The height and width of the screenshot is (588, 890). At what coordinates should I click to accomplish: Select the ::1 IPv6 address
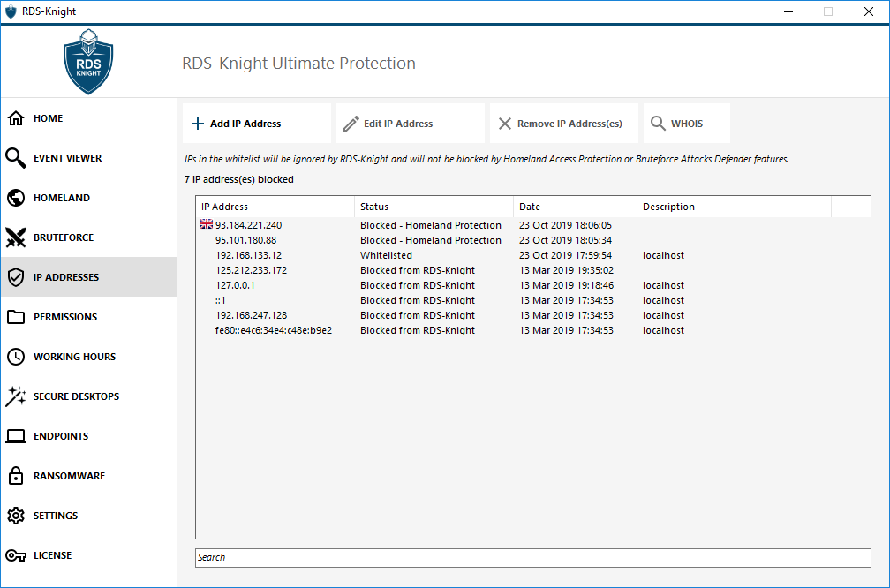click(220, 300)
